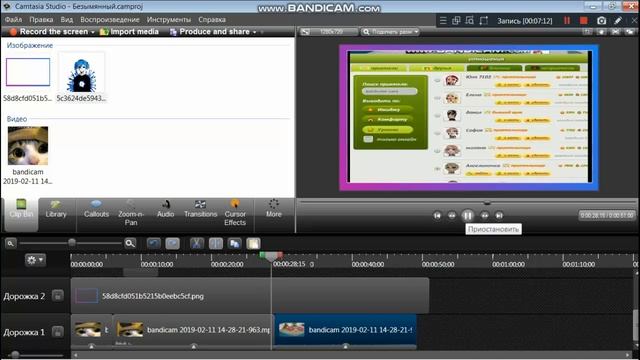Click preview time counter display

coord(607,215)
